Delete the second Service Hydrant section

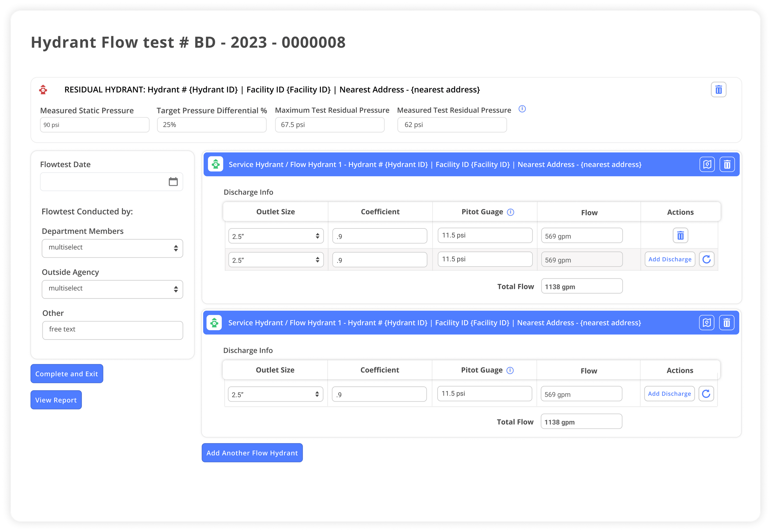(727, 322)
